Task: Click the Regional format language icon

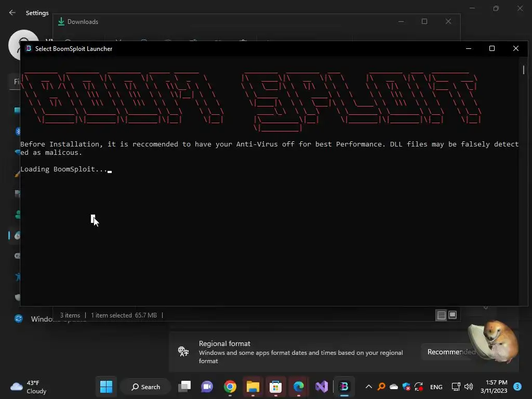Action: [183, 351]
